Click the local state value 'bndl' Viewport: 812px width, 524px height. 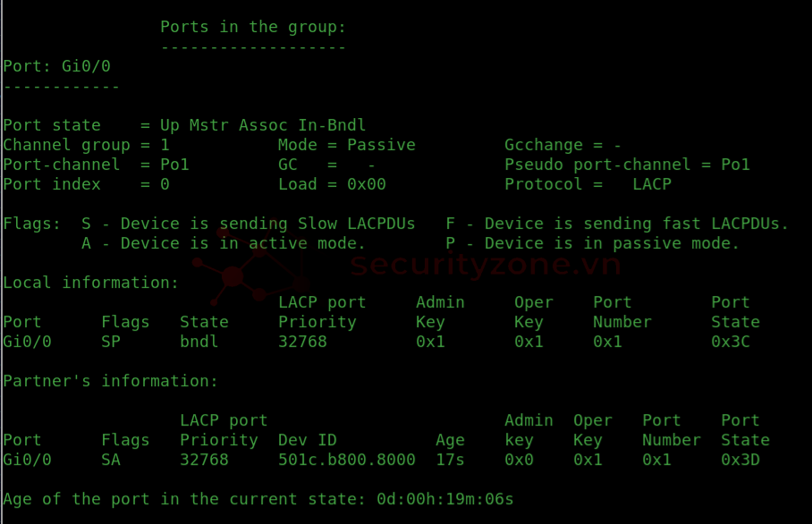tap(199, 342)
